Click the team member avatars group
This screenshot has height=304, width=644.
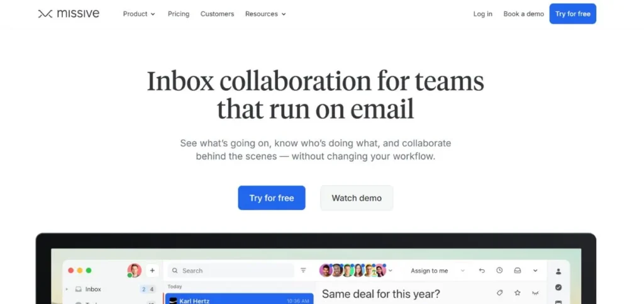point(353,270)
